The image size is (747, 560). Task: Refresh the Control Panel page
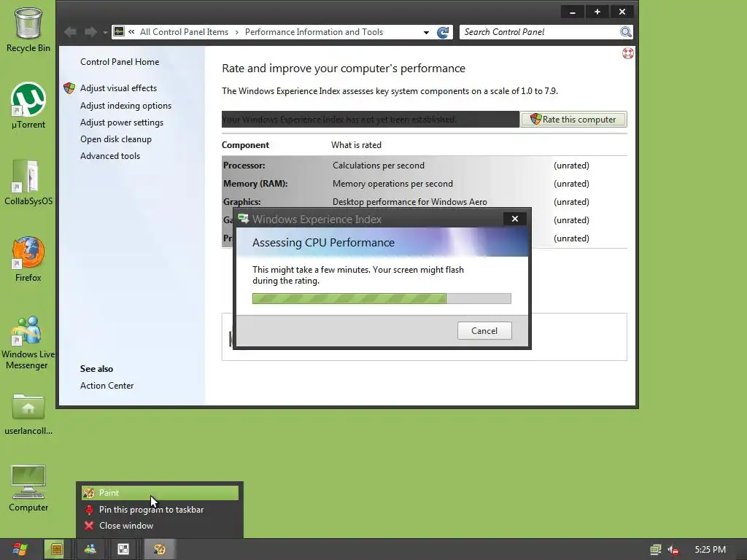(x=443, y=32)
